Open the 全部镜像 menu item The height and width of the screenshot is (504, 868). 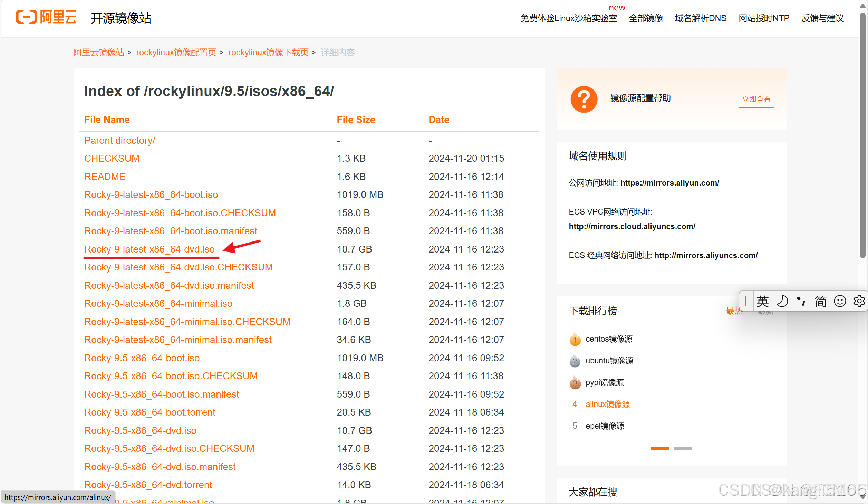646,18
